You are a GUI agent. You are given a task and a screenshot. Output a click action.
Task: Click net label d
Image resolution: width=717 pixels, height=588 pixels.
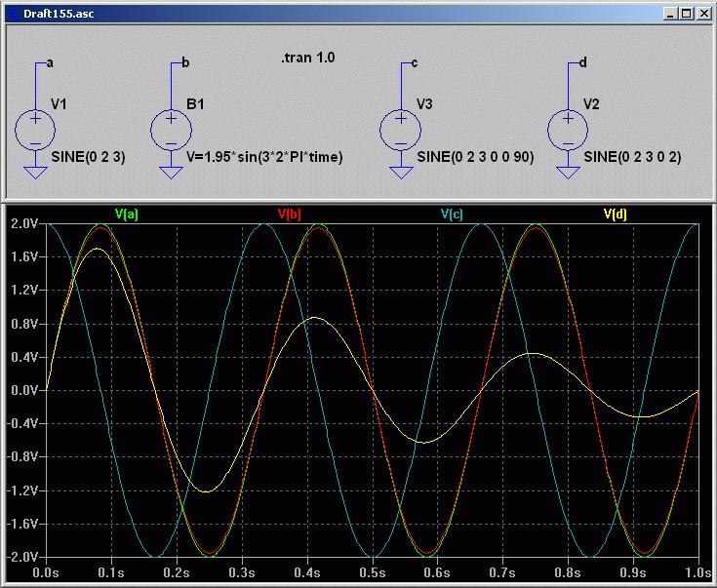582,62
